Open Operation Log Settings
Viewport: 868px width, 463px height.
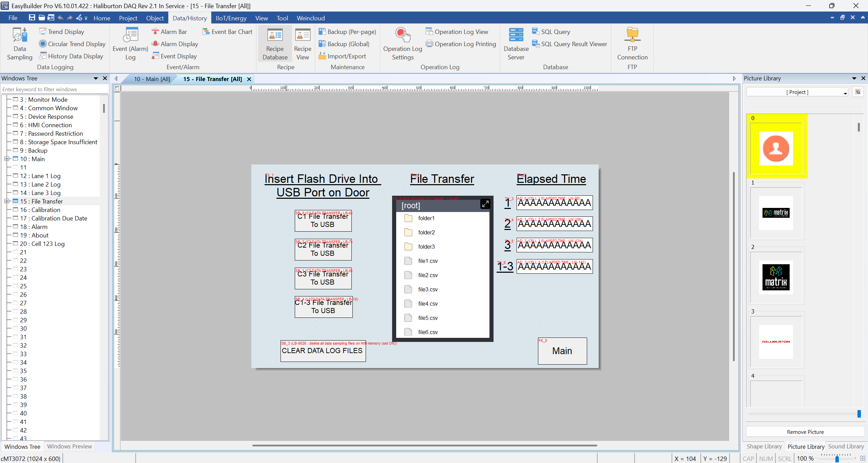[402, 43]
